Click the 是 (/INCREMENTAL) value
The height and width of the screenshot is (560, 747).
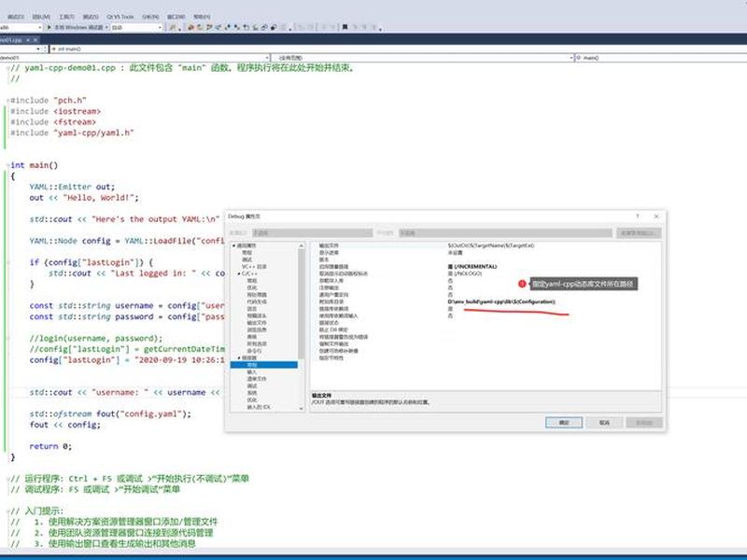(x=472, y=267)
